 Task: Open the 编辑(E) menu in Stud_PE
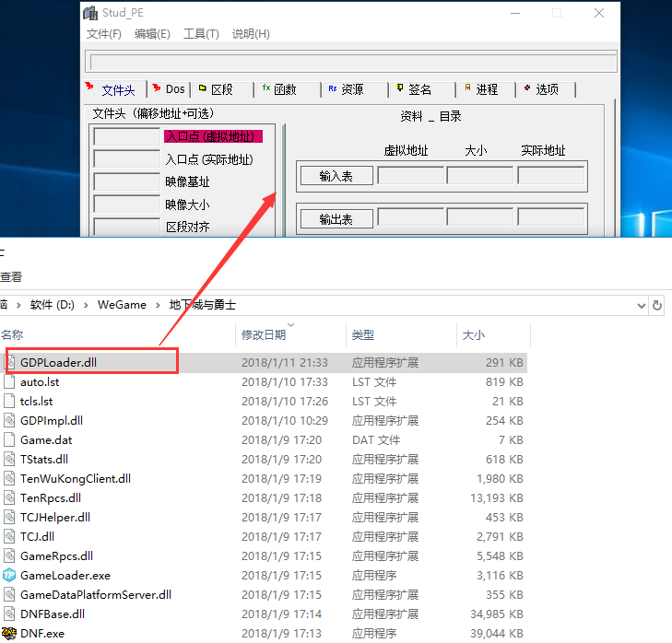pyautogui.click(x=152, y=34)
